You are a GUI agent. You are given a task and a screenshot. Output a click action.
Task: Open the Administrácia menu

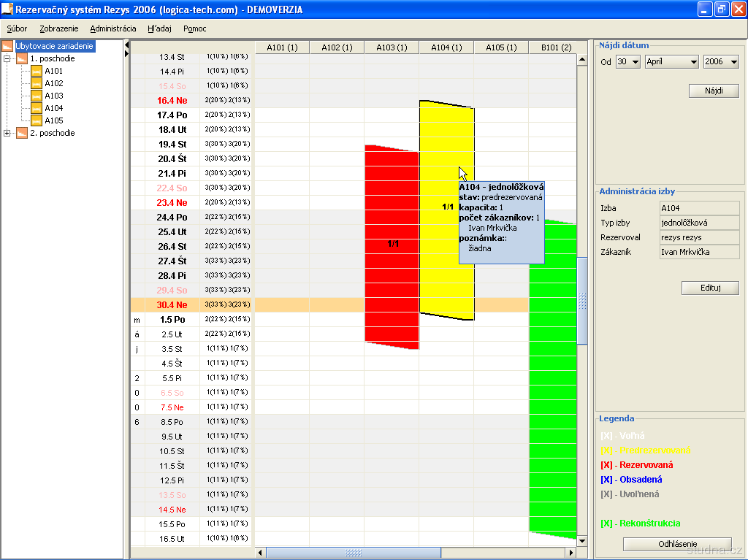click(x=113, y=28)
